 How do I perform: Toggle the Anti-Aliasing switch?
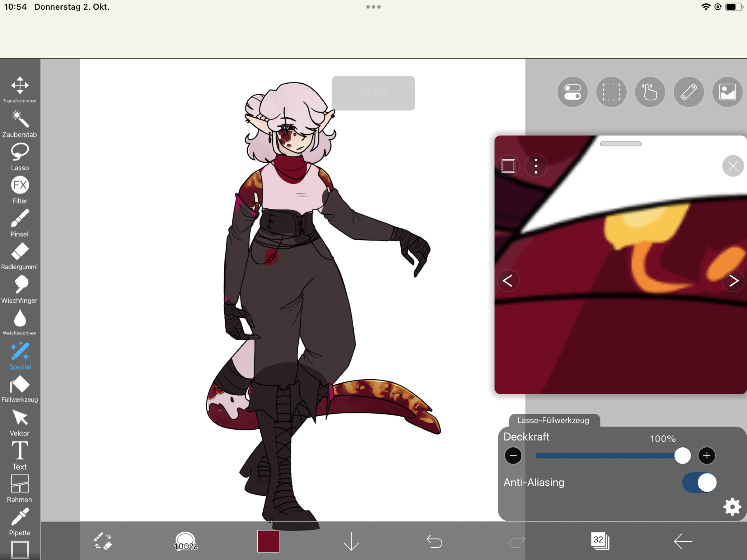(x=699, y=483)
